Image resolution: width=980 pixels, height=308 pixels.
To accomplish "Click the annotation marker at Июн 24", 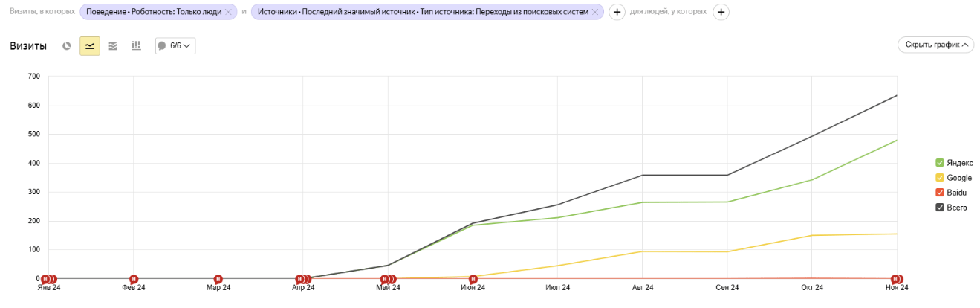I will click(473, 279).
